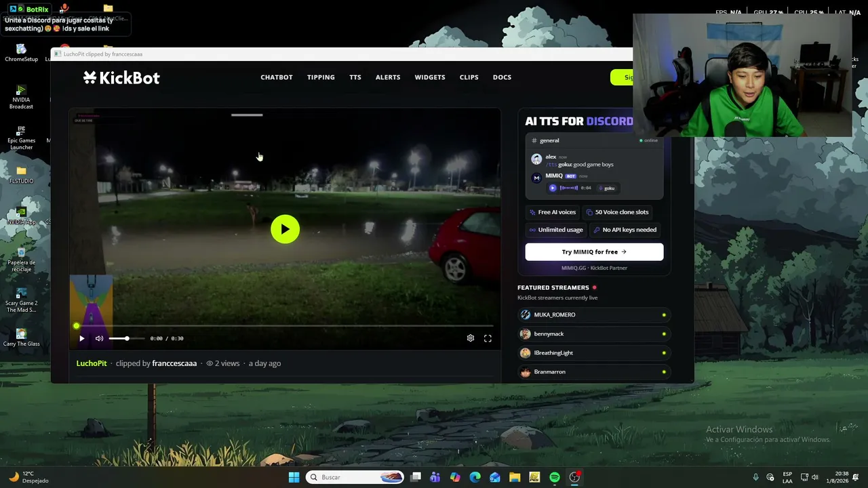
Task: Open franccescaaa's profile link
Action: click(x=174, y=363)
